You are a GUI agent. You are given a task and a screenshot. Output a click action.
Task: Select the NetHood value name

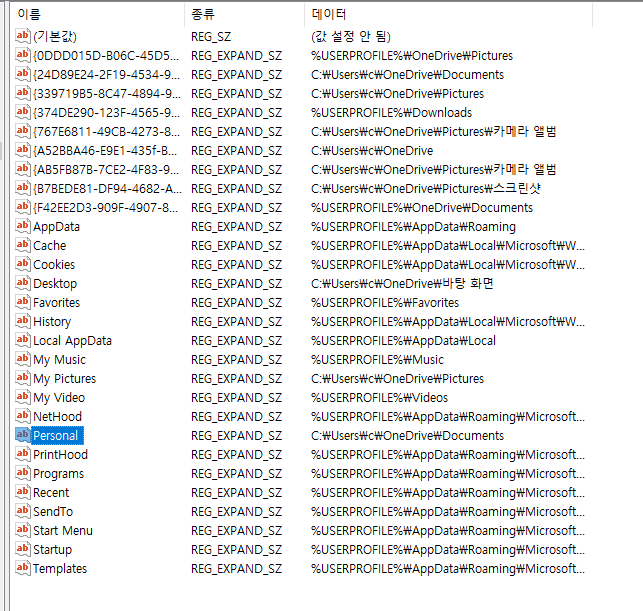(x=57, y=417)
